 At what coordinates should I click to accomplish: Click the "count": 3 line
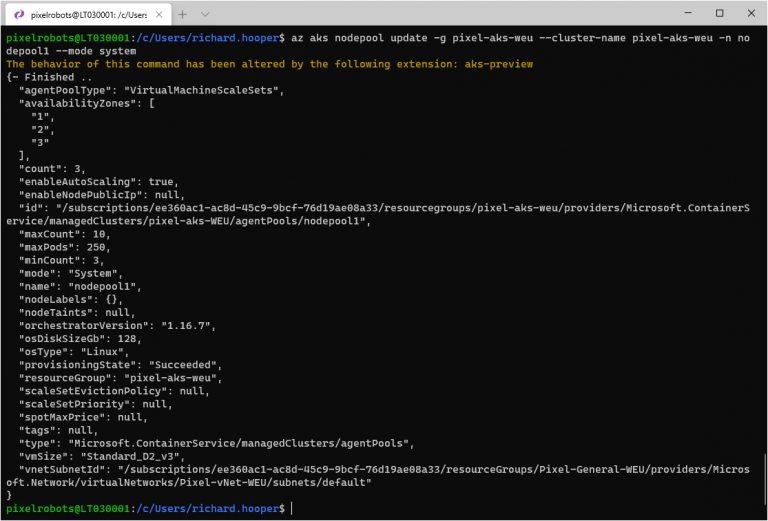[52, 169]
